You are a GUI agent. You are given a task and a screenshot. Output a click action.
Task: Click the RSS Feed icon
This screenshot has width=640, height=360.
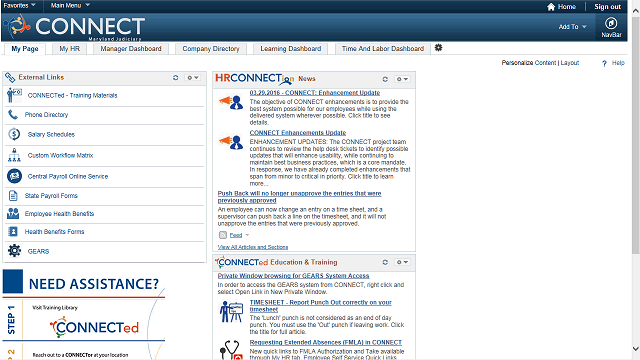click(223, 235)
